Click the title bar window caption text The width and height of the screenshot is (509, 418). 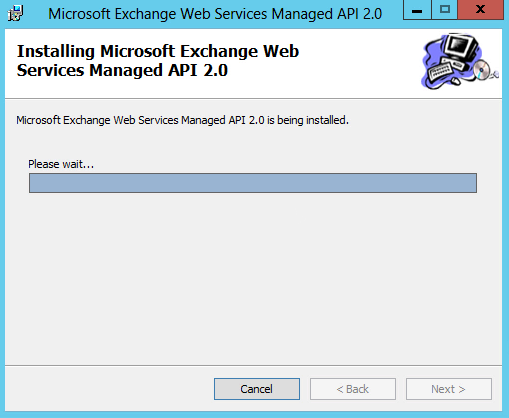(215, 14)
